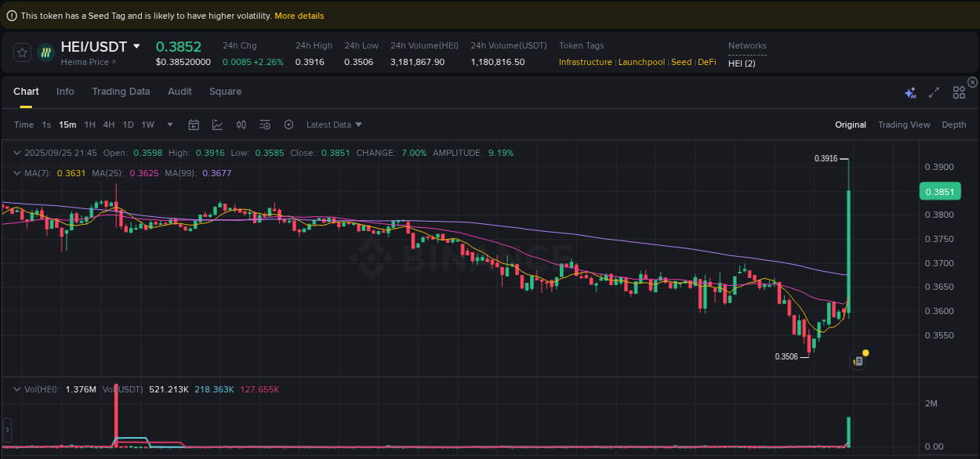
Task: Click the AI analysis sparkle icon
Action: pos(910,92)
